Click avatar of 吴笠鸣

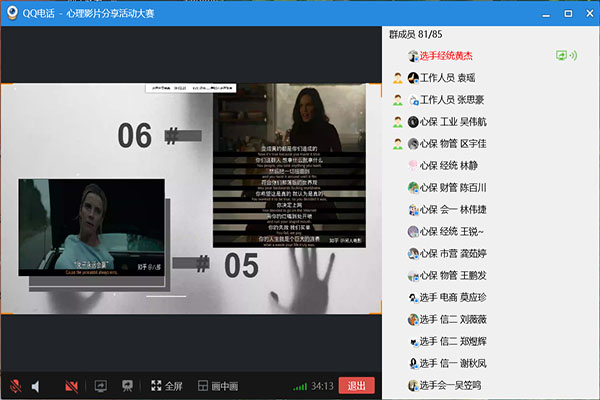tap(413, 385)
